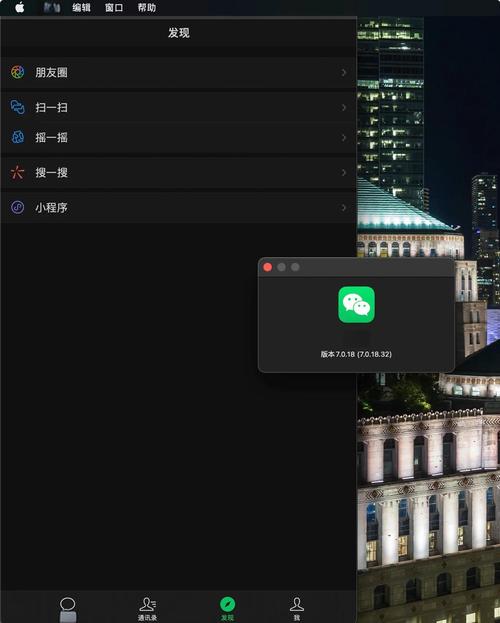The height and width of the screenshot is (623, 500).
Task: Open the 编辑 menu
Action: [x=81, y=8]
